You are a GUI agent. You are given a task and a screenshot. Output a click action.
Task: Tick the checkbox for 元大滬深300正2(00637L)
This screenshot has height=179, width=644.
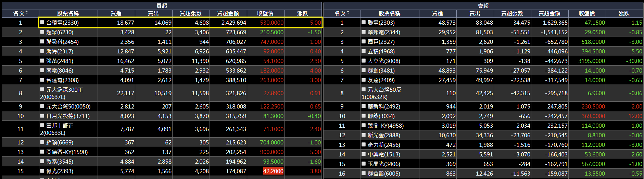click(42, 89)
